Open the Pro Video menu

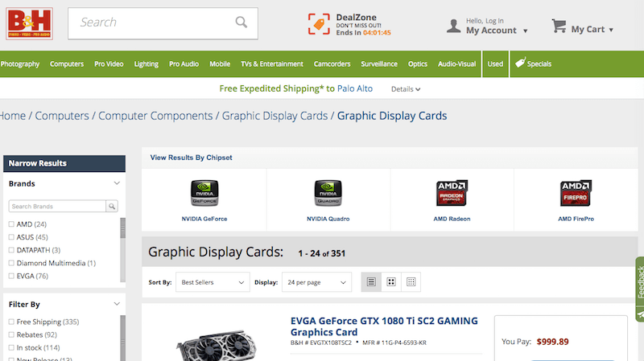[109, 64]
